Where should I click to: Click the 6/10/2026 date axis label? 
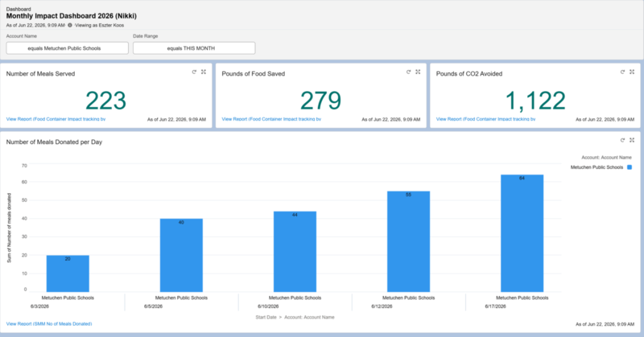pyautogui.click(x=268, y=306)
